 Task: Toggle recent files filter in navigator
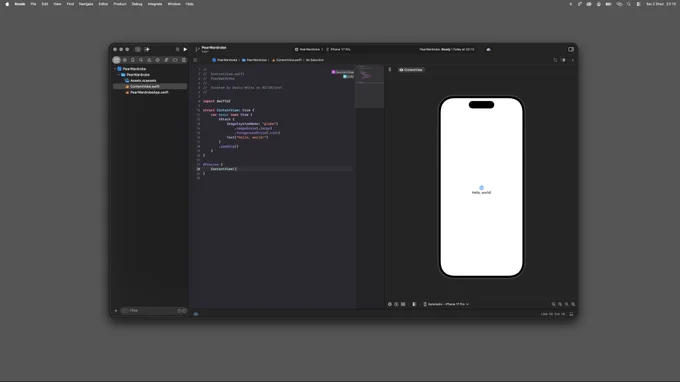click(x=180, y=310)
